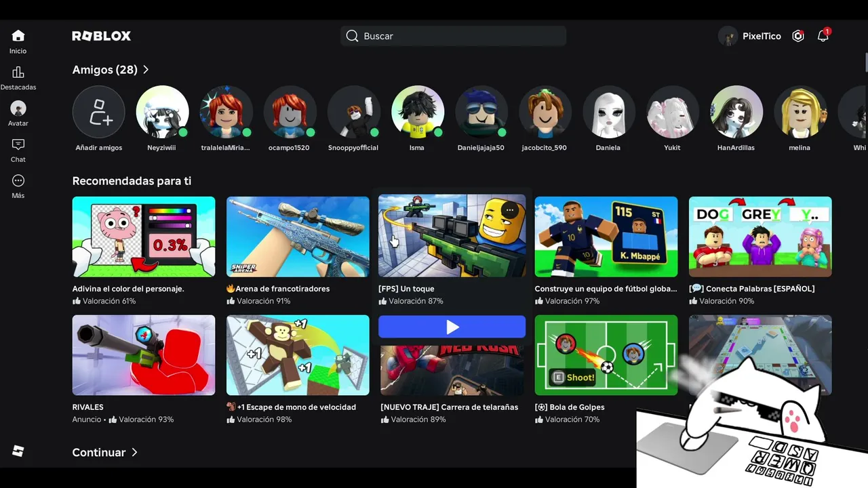
Task: Expand the Amigos (28) list chevron
Action: 146,70
